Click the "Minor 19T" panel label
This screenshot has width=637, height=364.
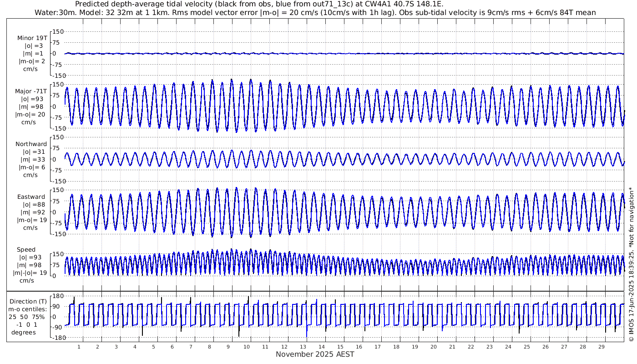(32, 38)
